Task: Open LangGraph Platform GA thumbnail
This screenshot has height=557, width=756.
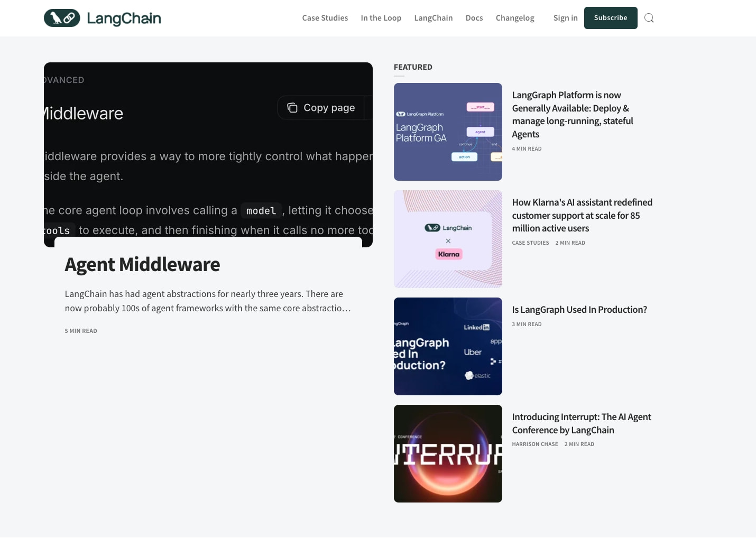Action: point(448,132)
